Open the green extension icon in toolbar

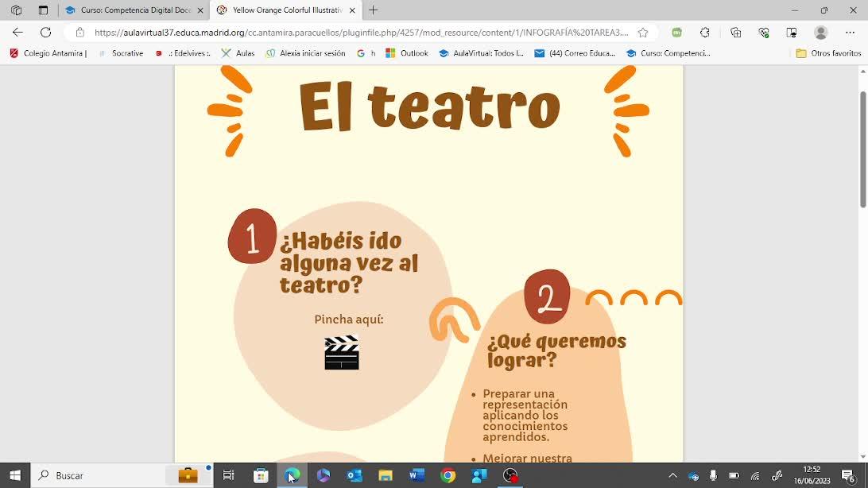[676, 33]
